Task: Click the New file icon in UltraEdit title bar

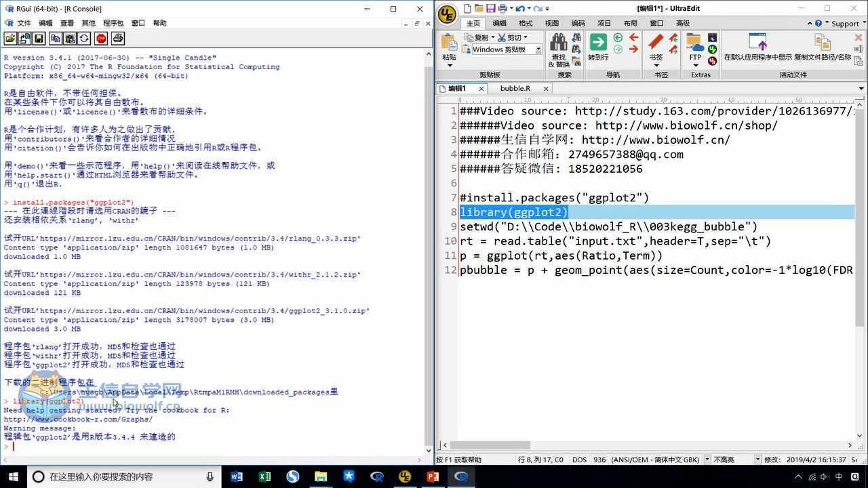Action: [469, 8]
